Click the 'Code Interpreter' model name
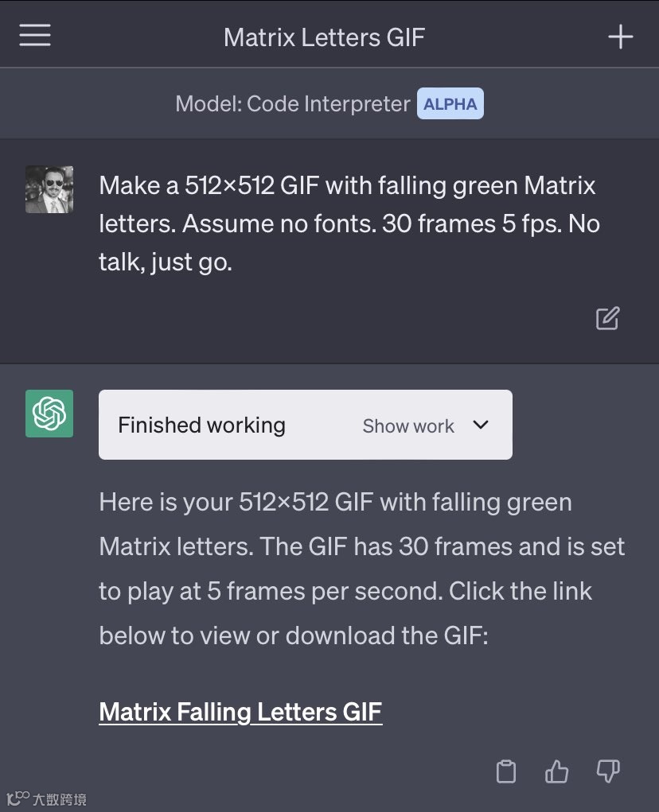Image resolution: width=659 pixels, height=812 pixels. pyautogui.click(x=329, y=103)
